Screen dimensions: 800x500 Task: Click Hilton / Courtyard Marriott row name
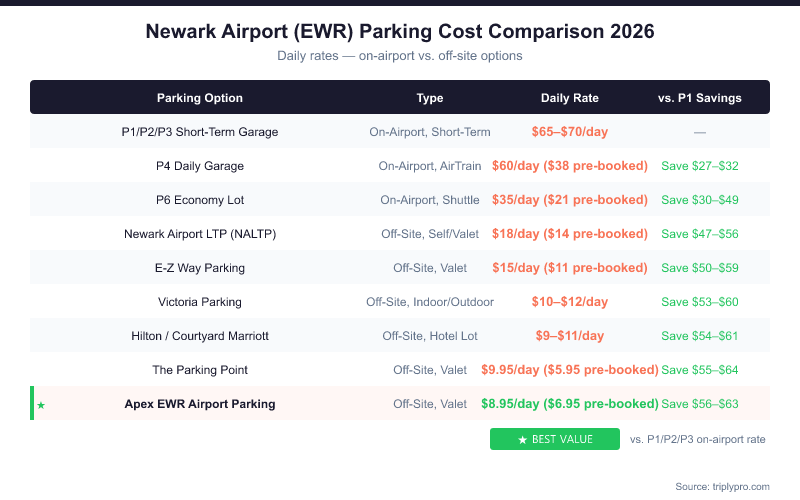[200, 336]
